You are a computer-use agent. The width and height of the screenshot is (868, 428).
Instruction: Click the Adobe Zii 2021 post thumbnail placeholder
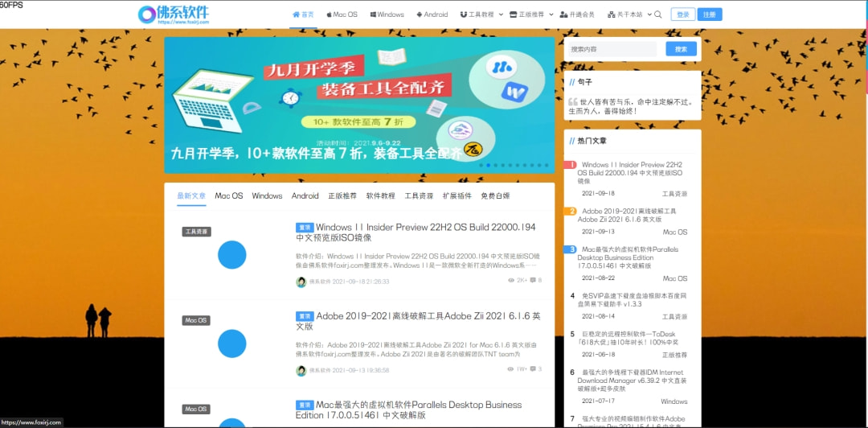(232, 344)
